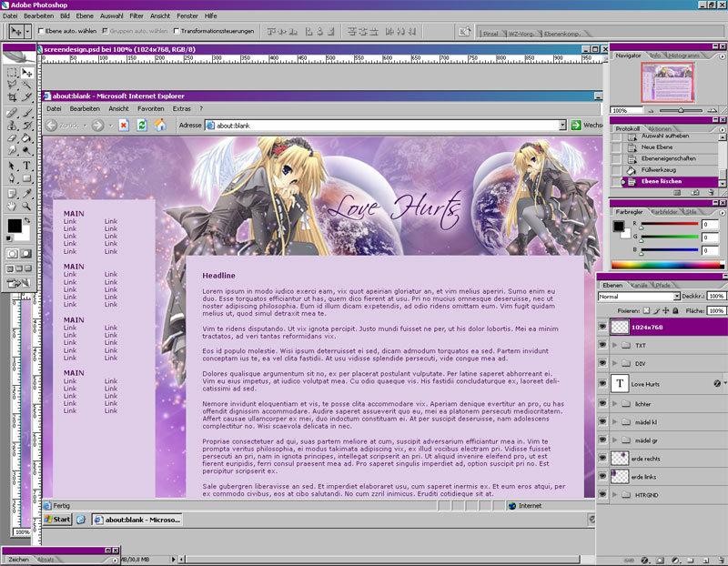Select the Crop tool

[x=12, y=96]
